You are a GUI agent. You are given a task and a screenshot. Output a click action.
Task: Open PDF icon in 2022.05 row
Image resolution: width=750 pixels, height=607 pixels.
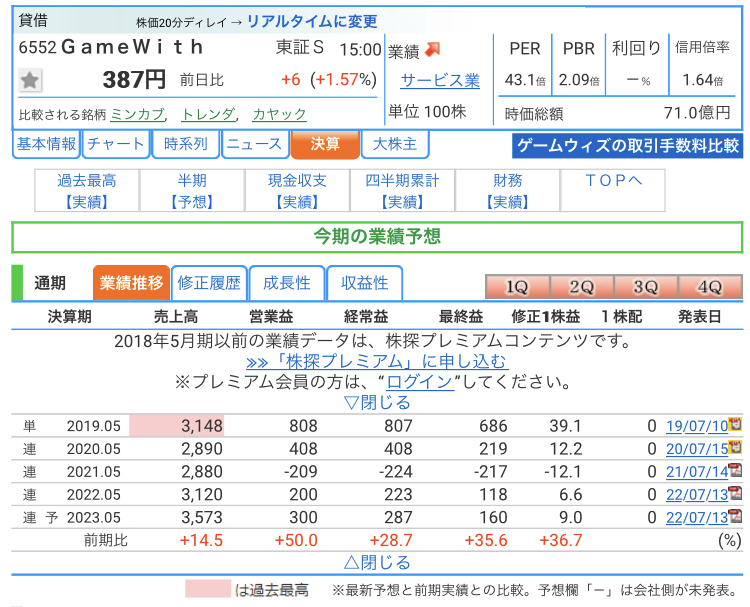click(735, 493)
